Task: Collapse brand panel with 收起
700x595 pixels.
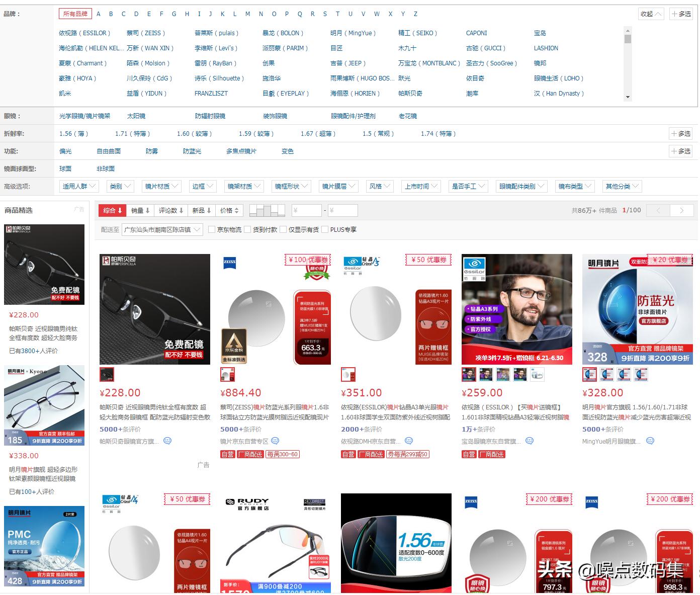Action: 651,14
